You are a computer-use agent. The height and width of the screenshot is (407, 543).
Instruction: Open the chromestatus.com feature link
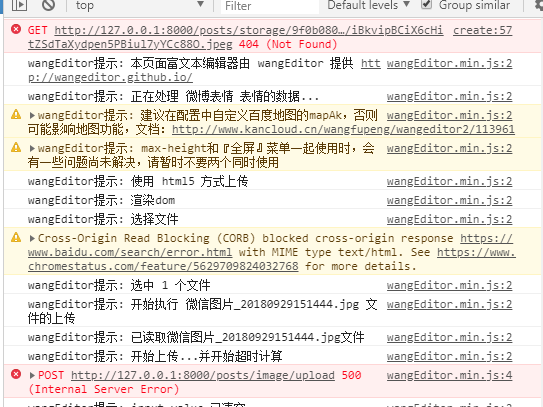click(163, 266)
